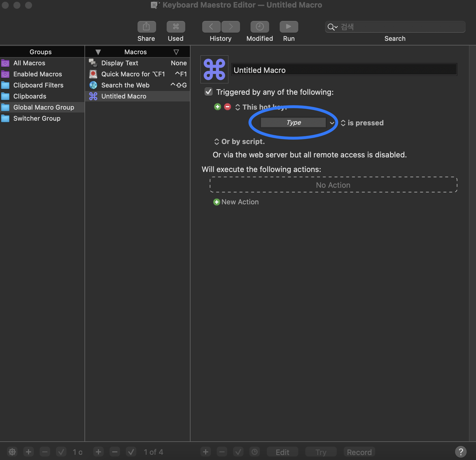This screenshot has height=460, width=476.
Task: Select the Untitled Macro row
Action: pos(137,96)
